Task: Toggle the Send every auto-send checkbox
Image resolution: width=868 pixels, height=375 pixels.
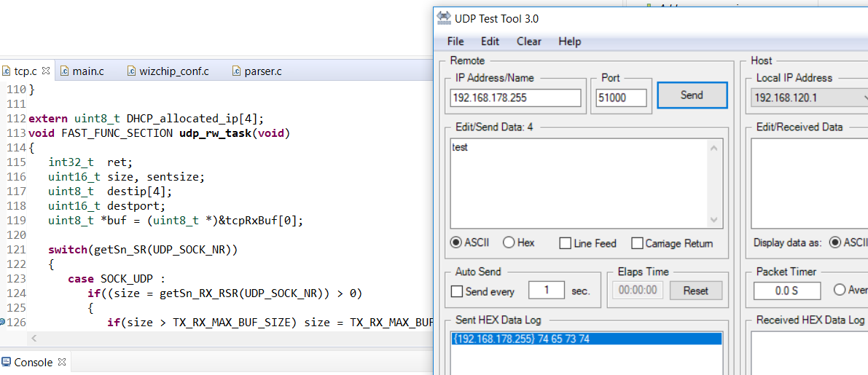Action: point(482,291)
